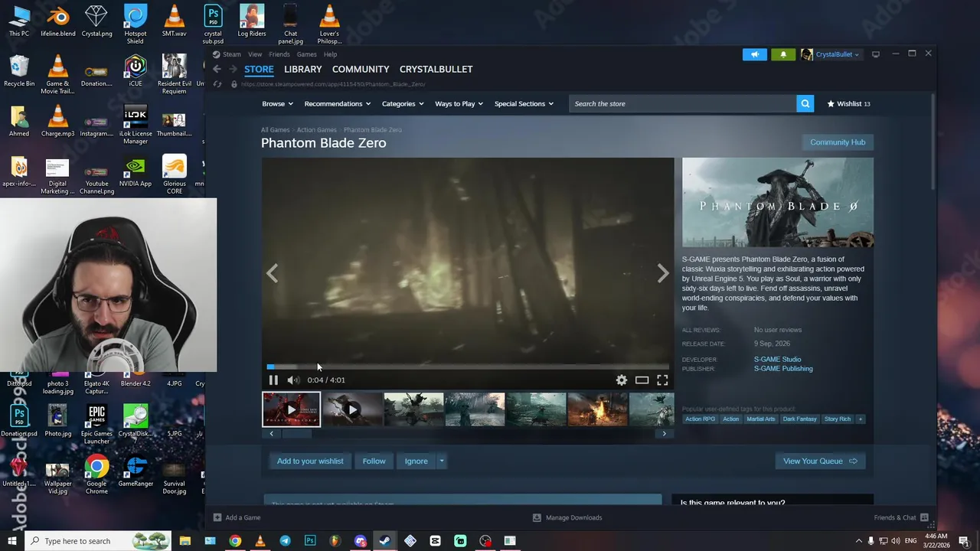Reload the store page
The image size is (980, 551).
pyautogui.click(x=217, y=84)
